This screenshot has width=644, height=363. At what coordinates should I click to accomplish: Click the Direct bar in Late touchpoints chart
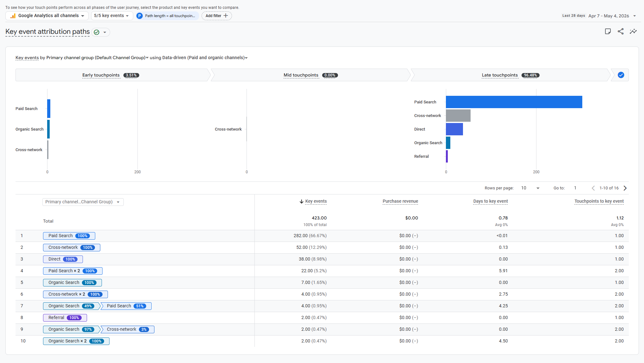[454, 129]
